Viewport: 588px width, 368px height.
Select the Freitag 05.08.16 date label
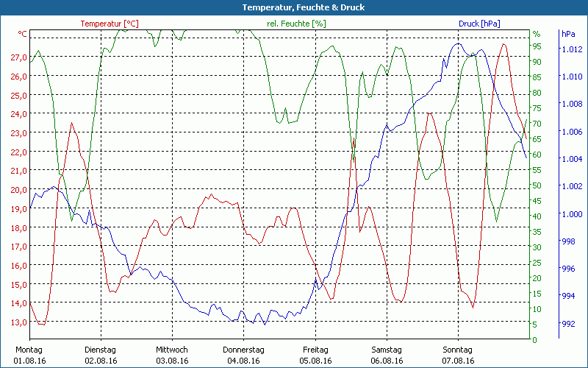(x=315, y=355)
